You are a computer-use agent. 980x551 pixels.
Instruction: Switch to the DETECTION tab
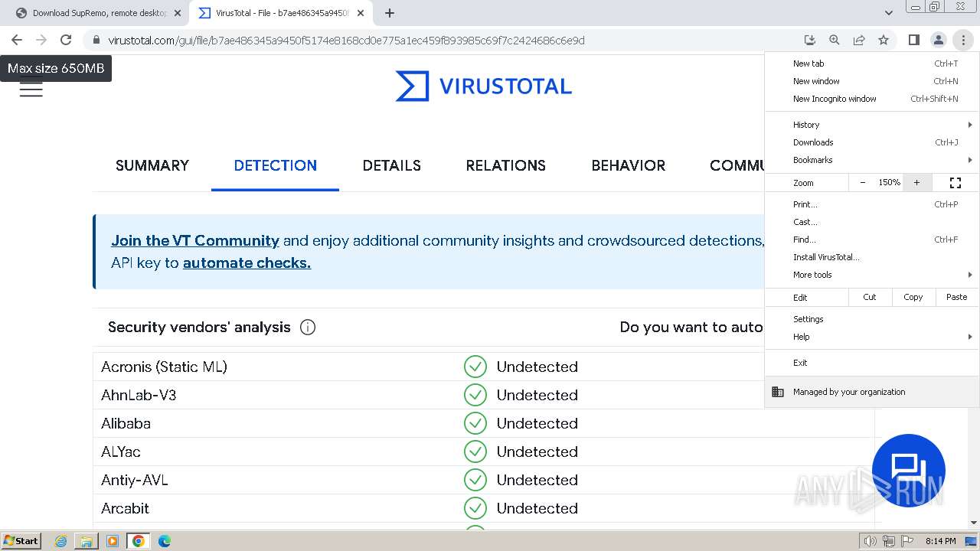click(276, 165)
